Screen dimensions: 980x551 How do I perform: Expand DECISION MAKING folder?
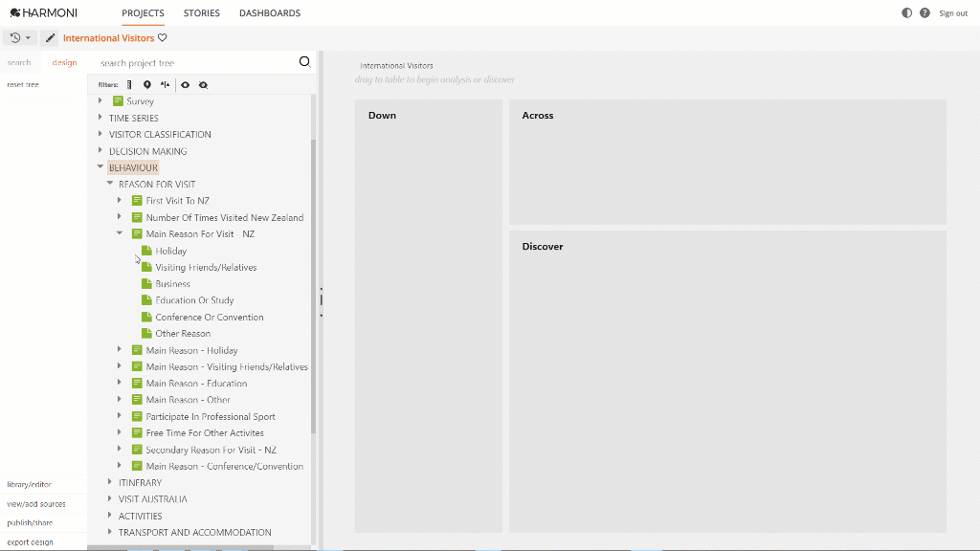(100, 150)
